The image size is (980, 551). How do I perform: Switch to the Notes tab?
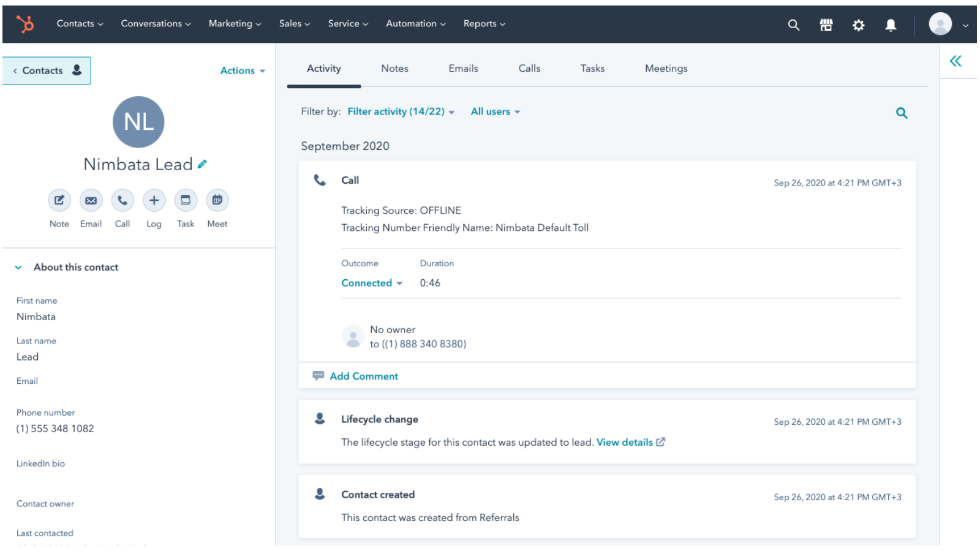(394, 69)
